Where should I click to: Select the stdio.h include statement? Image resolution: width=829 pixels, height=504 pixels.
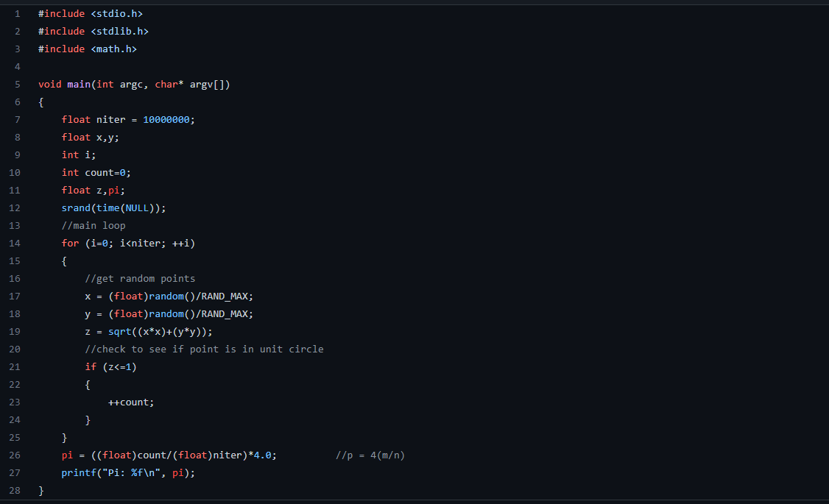(90, 13)
